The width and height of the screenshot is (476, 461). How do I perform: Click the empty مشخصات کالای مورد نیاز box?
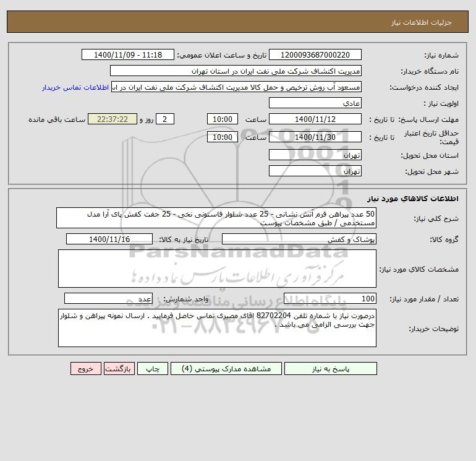217,269
